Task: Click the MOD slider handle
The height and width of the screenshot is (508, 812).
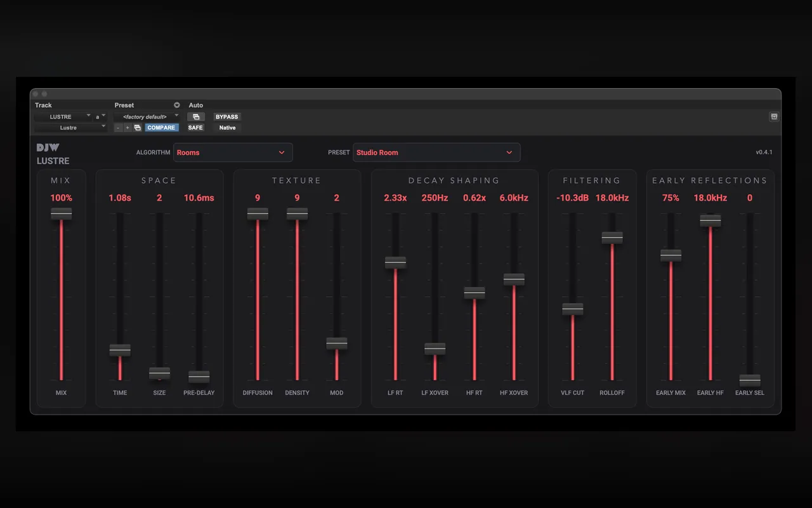Action: click(x=337, y=344)
